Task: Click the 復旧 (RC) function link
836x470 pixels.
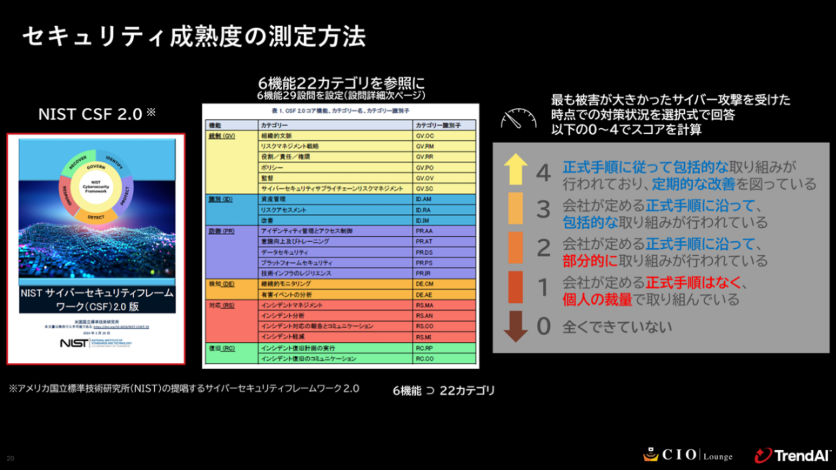Action: tap(221, 348)
